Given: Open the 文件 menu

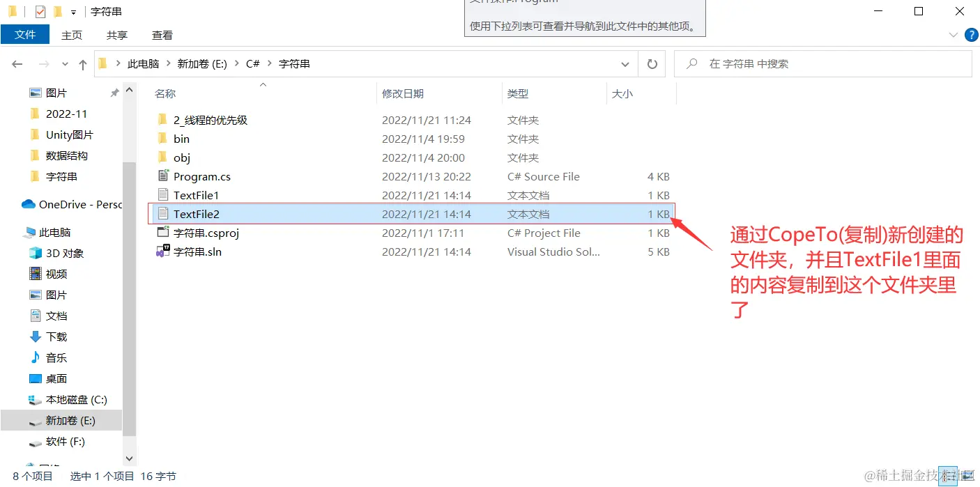Looking at the screenshot, I should [x=25, y=34].
